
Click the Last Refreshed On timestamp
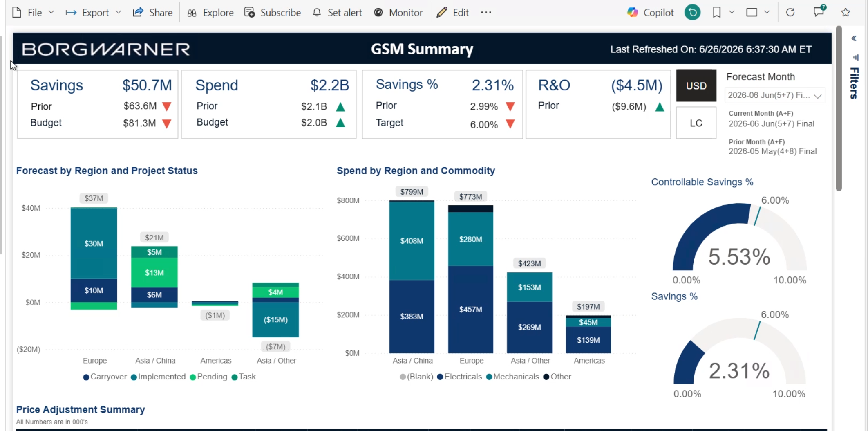[x=711, y=49]
